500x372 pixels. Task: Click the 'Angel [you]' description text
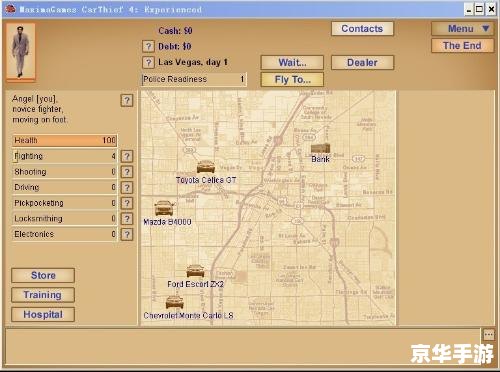click(39, 109)
